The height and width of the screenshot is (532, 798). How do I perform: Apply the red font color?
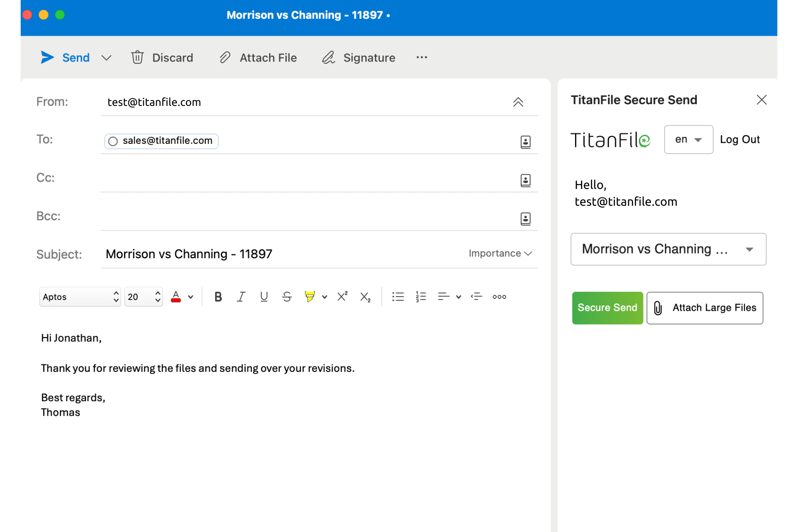pos(176,297)
